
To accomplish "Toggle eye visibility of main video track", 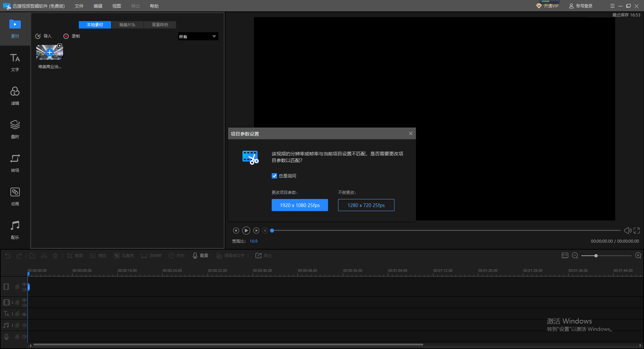I will pos(24,284).
